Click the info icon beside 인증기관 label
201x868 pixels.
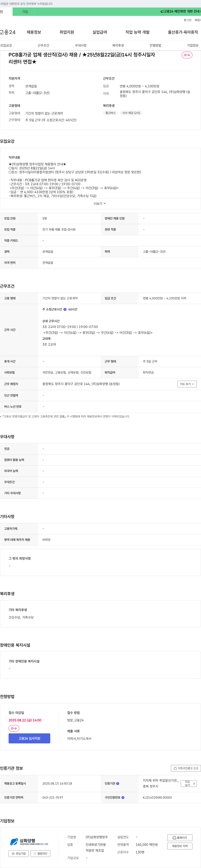pyautogui.click(x=118, y=783)
